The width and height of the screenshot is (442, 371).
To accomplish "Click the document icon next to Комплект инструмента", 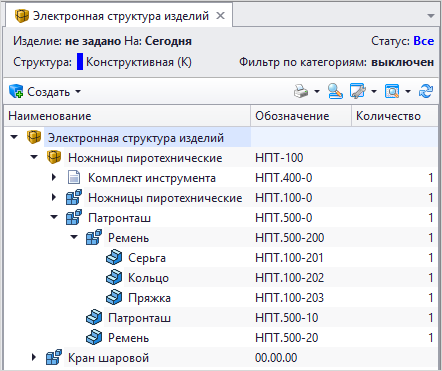I will pyautogui.click(x=74, y=178).
